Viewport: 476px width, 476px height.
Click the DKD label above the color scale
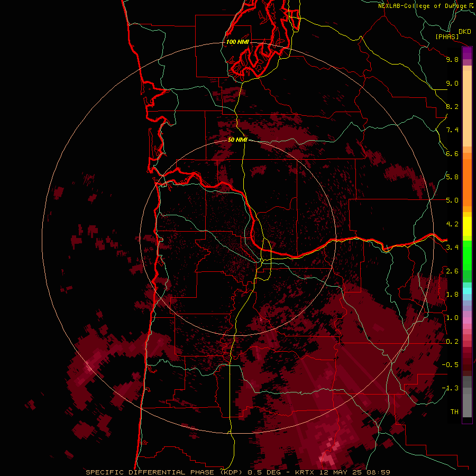(x=464, y=31)
